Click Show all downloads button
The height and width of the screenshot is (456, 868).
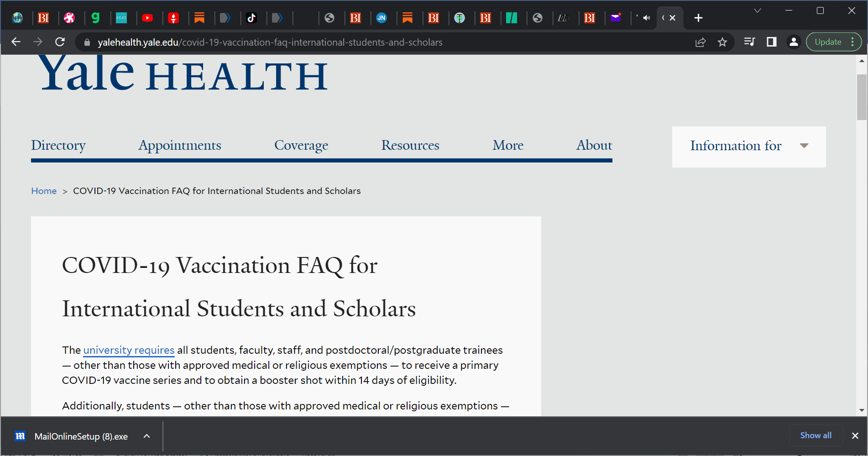(816, 435)
